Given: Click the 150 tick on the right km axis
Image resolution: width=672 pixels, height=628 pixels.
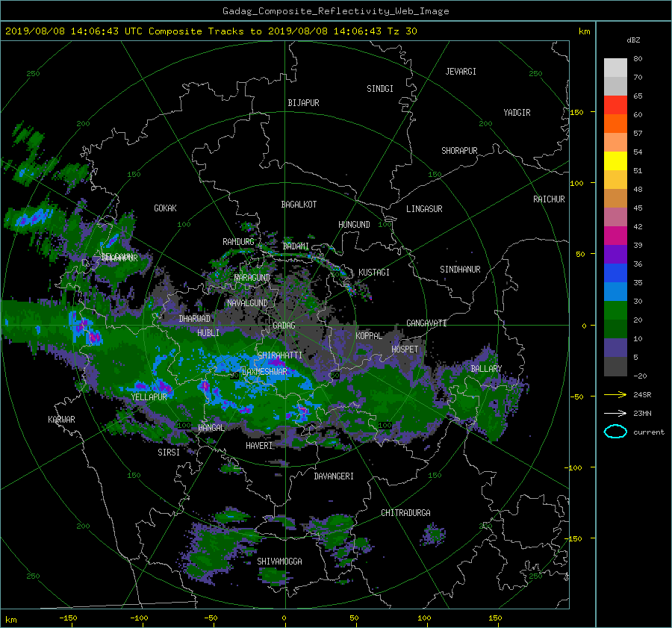Looking at the screenshot, I should (x=577, y=112).
